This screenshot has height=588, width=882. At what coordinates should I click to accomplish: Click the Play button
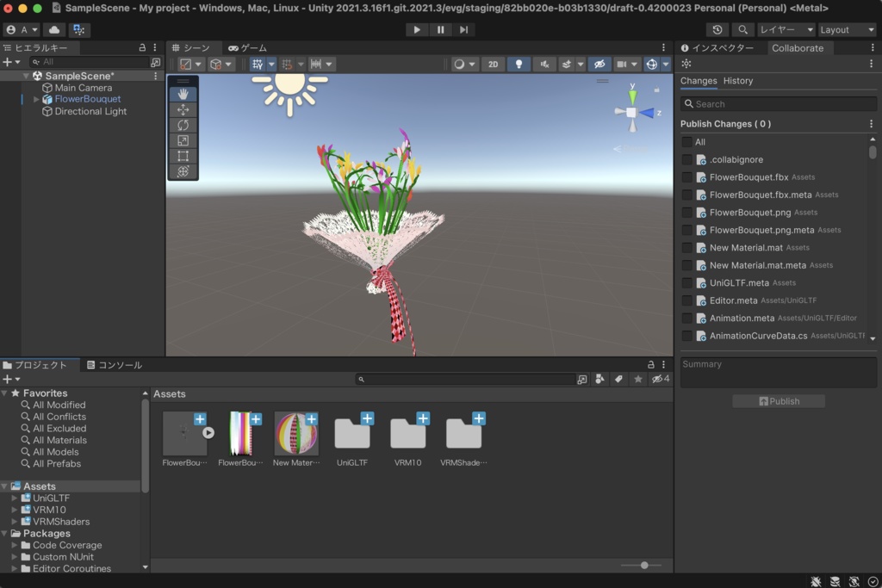pos(417,30)
